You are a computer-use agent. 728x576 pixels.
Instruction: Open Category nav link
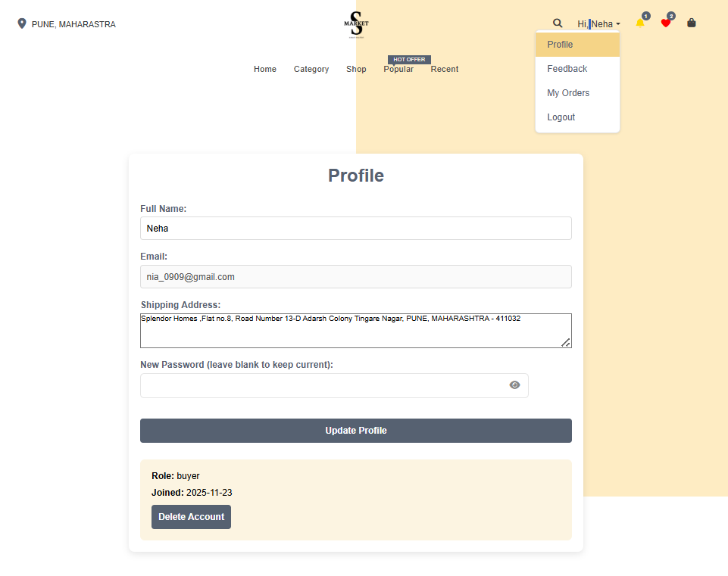pyautogui.click(x=311, y=69)
